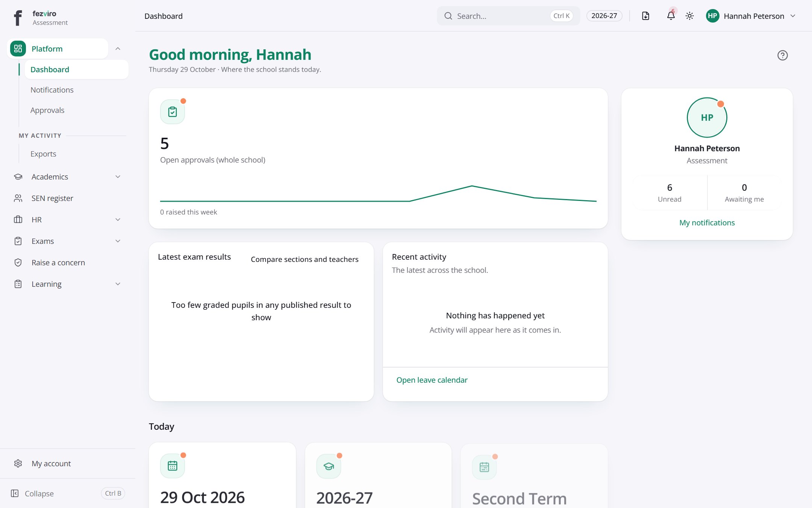Collapse the Platform section chevron
The image size is (812, 508).
pos(118,49)
